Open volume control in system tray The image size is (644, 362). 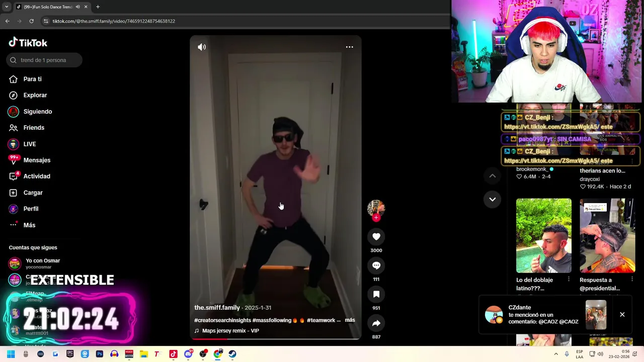click(x=600, y=354)
